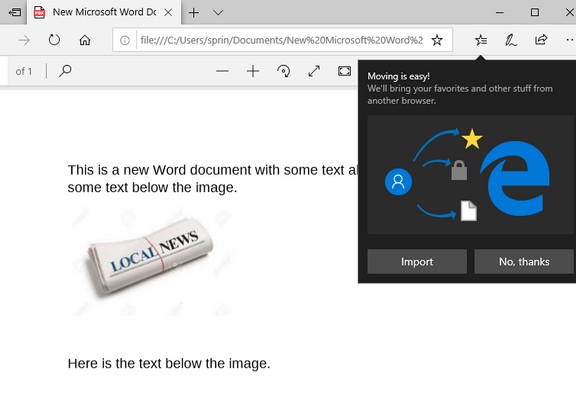Image resolution: width=576 pixels, height=394 pixels.
Task: Zoom out the PDF with minus
Action: click(x=222, y=71)
